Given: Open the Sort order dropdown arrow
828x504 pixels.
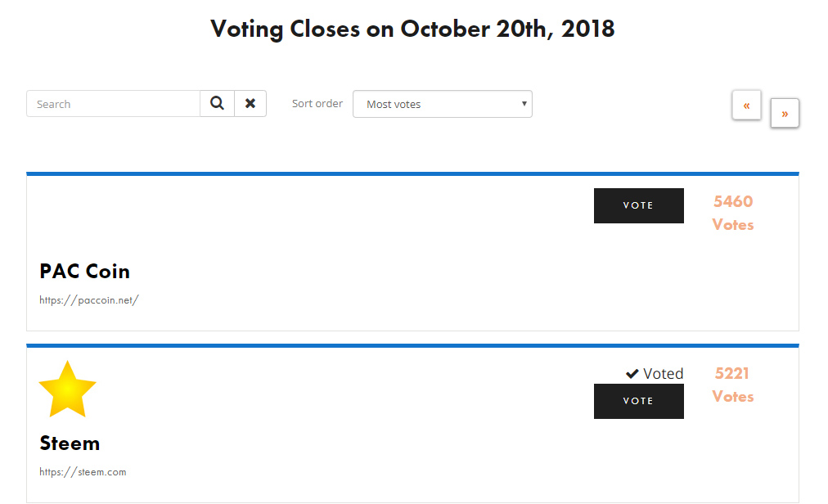Looking at the screenshot, I should [x=524, y=104].
